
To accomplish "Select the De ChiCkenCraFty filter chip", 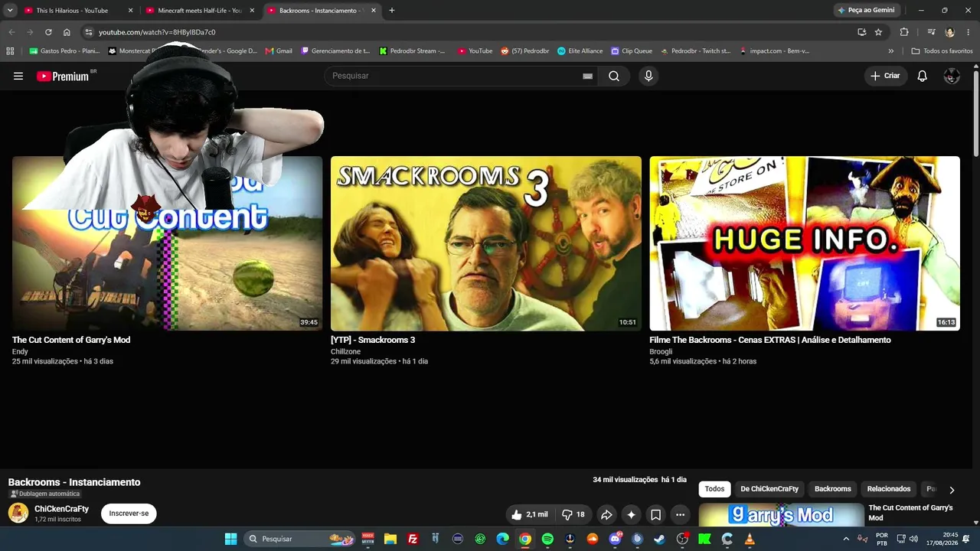I will pyautogui.click(x=769, y=489).
